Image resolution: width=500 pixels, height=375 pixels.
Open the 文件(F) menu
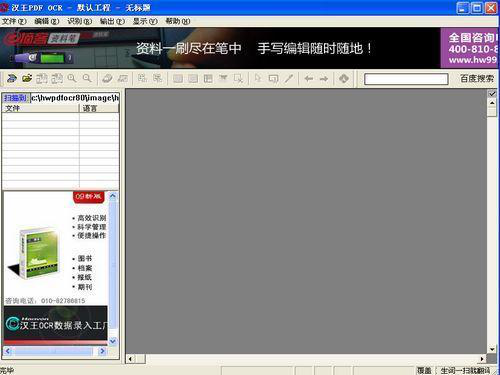(x=14, y=21)
